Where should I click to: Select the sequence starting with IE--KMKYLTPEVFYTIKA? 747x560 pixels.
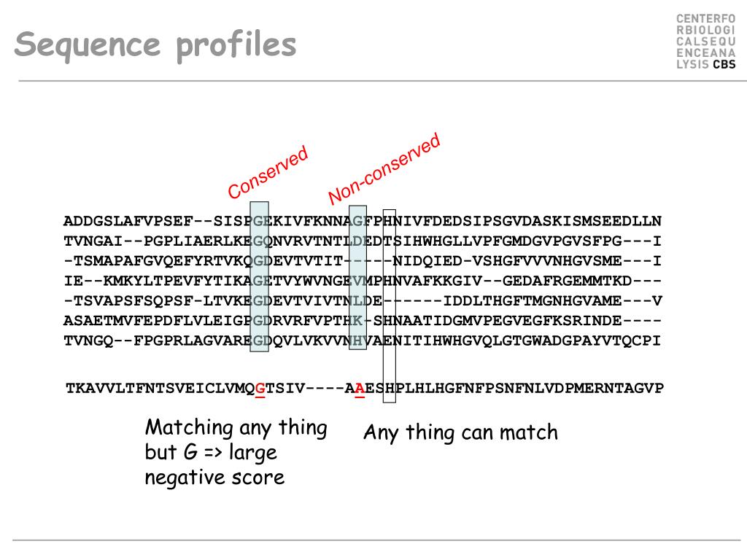362,281
